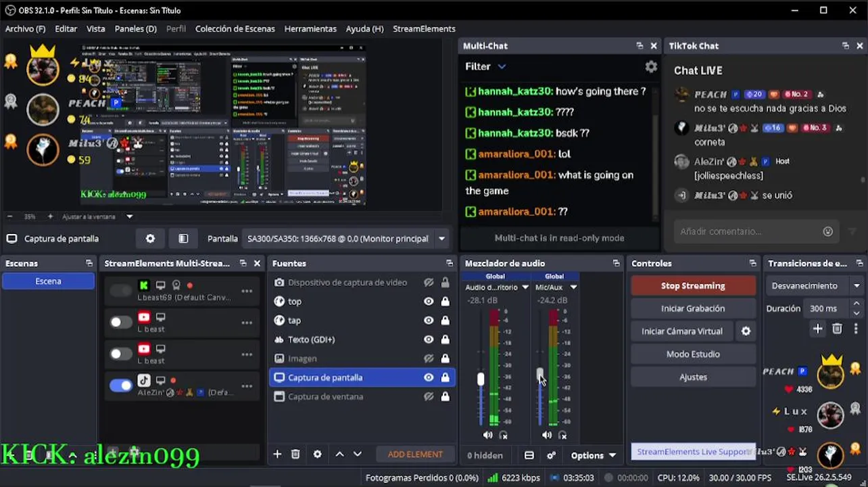The width and height of the screenshot is (868, 487).
Task: Increase Duración with up stepper arrow
Action: point(857,304)
